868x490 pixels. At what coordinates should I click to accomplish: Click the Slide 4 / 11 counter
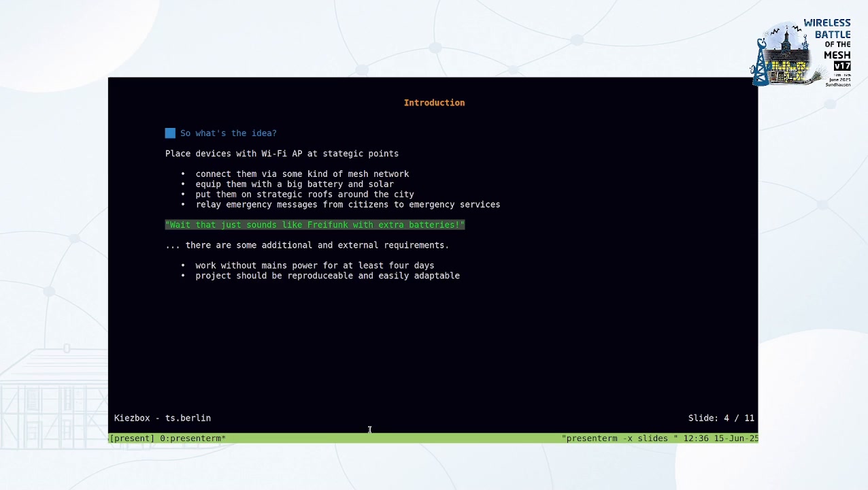[720, 418]
